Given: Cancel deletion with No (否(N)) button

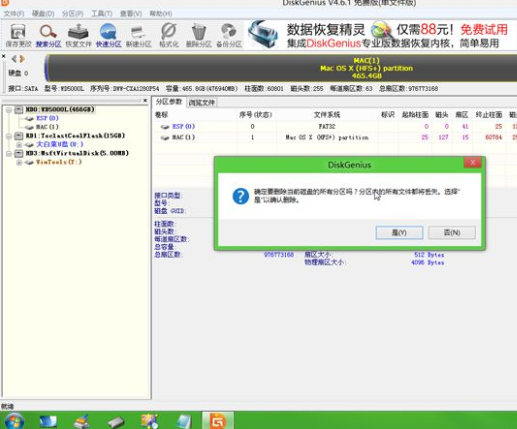Looking at the screenshot, I should (x=452, y=233).
